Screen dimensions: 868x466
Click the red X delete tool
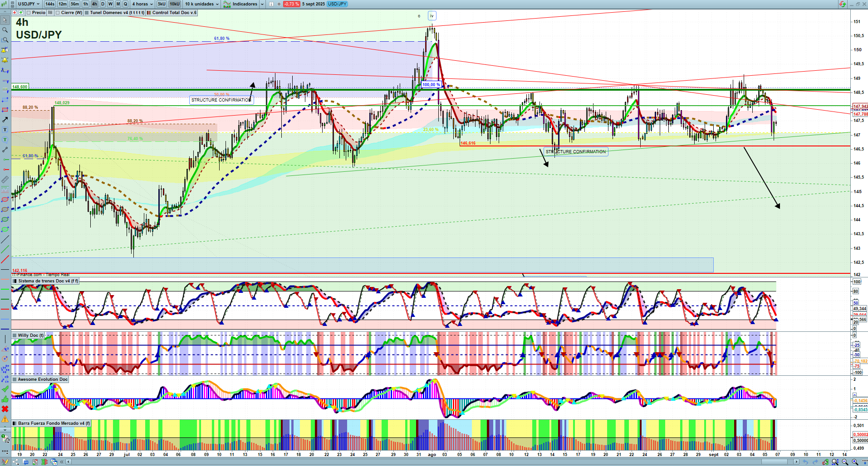5,409
